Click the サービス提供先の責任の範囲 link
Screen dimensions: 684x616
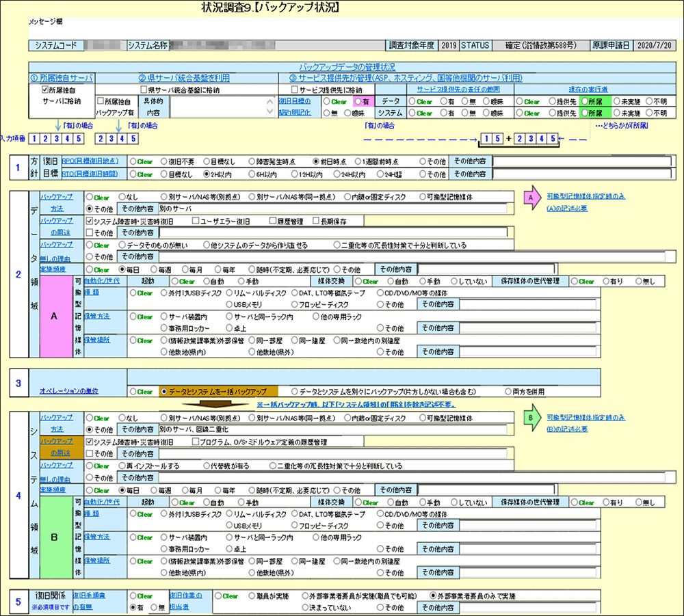pyautogui.click(x=458, y=90)
